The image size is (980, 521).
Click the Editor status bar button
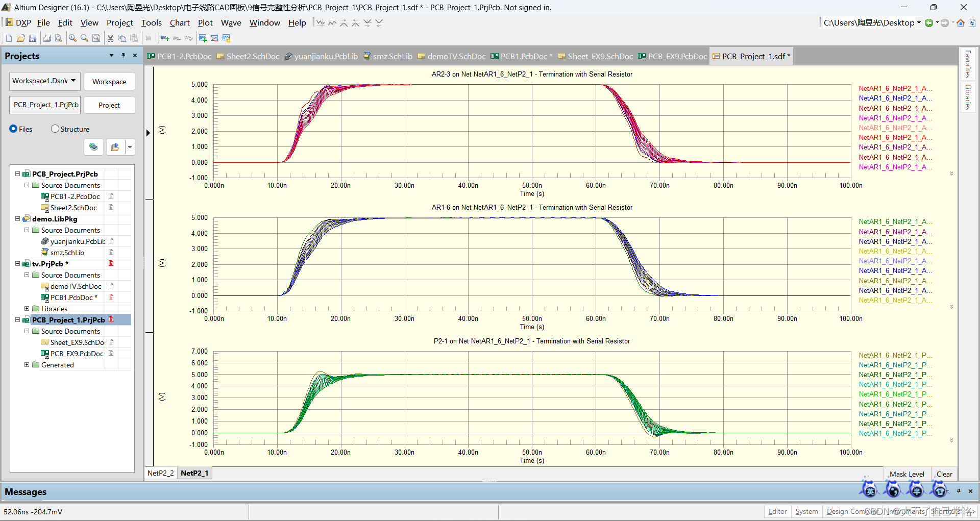click(x=778, y=511)
